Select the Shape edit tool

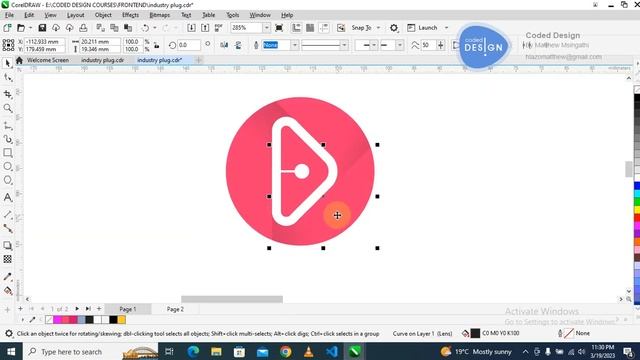tap(8, 78)
